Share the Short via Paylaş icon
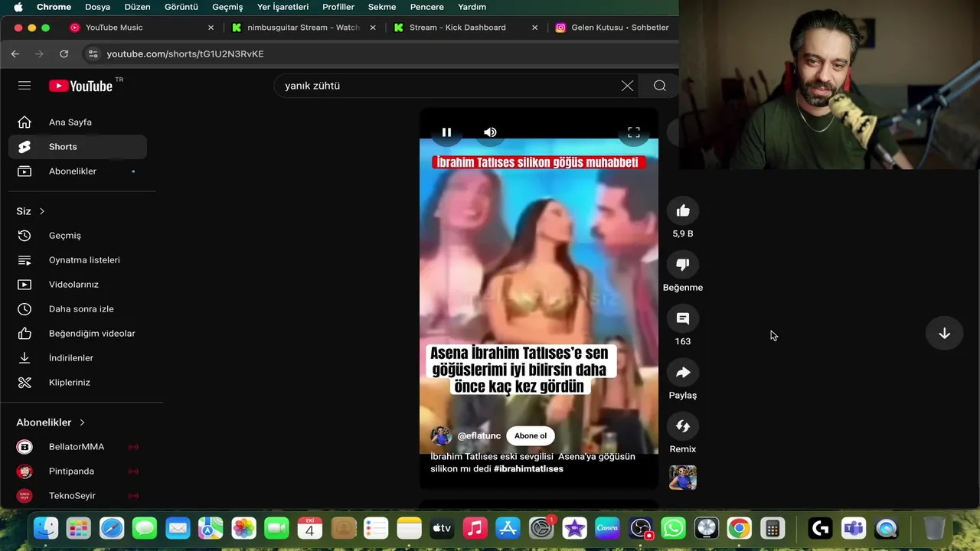The image size is (980, 551). tap(683, 373)
